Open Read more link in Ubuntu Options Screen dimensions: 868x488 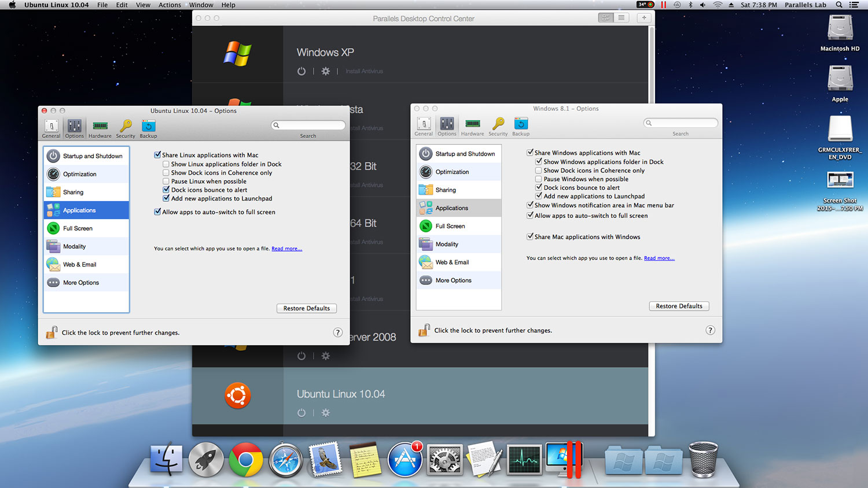click(287, 249)
